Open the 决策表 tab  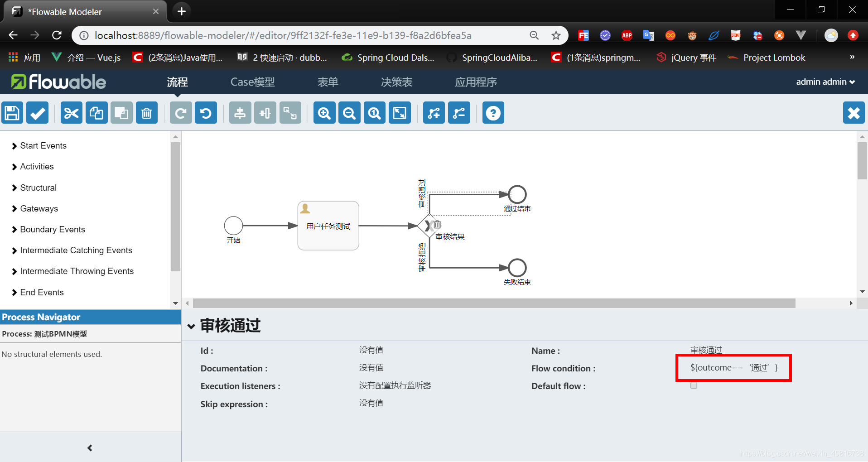(x=396, y=82)
